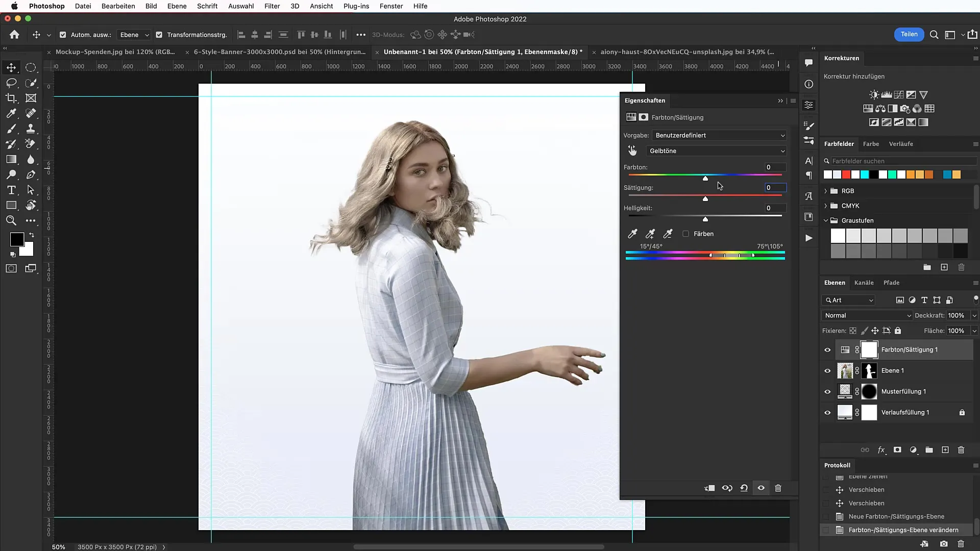Toggle visibility of Ebene 1 layer

[x=827, y=370]
